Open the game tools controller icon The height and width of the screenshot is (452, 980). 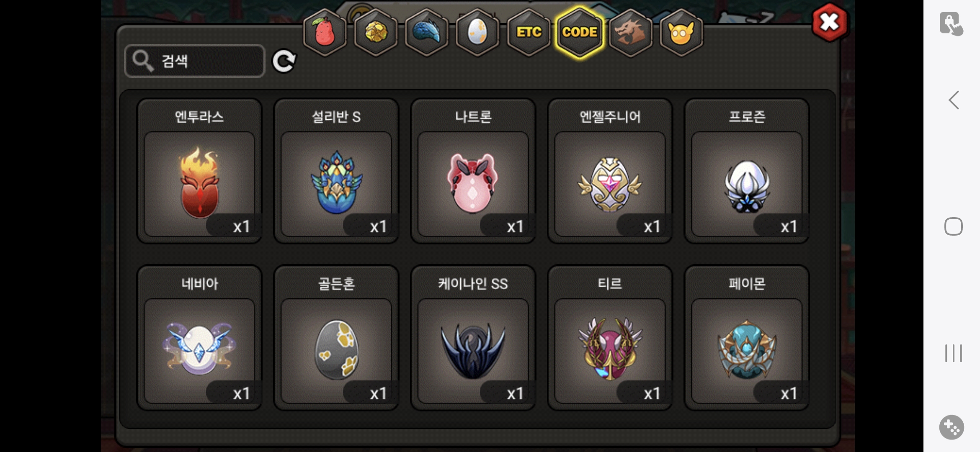coord(952,427)
